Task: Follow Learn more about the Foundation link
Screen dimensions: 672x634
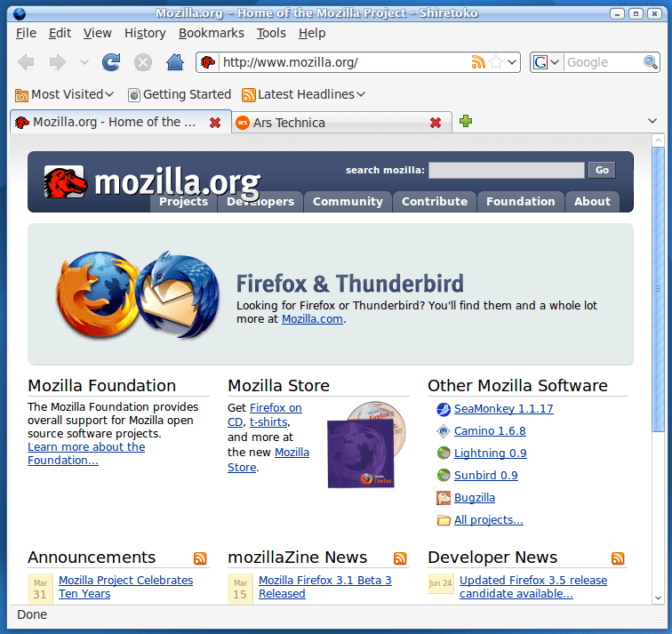Action: point(86,453)
